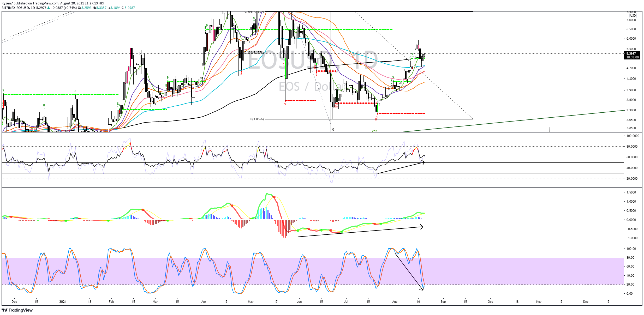
Task: Click the Sep label on time axis
Action: coord(443,302)
